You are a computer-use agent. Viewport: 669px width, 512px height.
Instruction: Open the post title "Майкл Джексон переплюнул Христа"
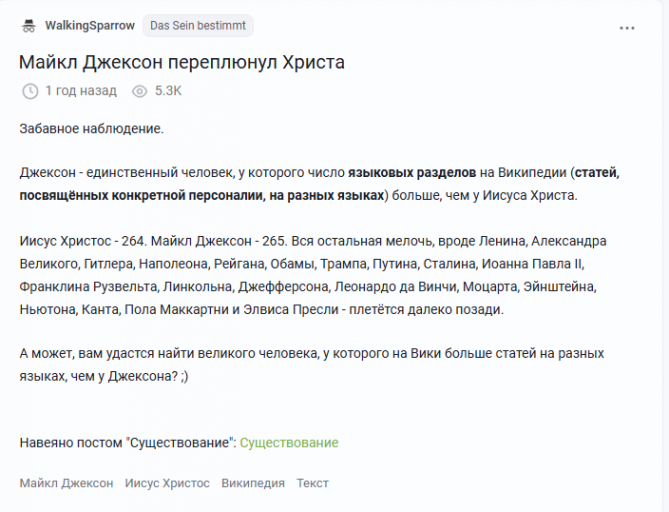(182, 62)
